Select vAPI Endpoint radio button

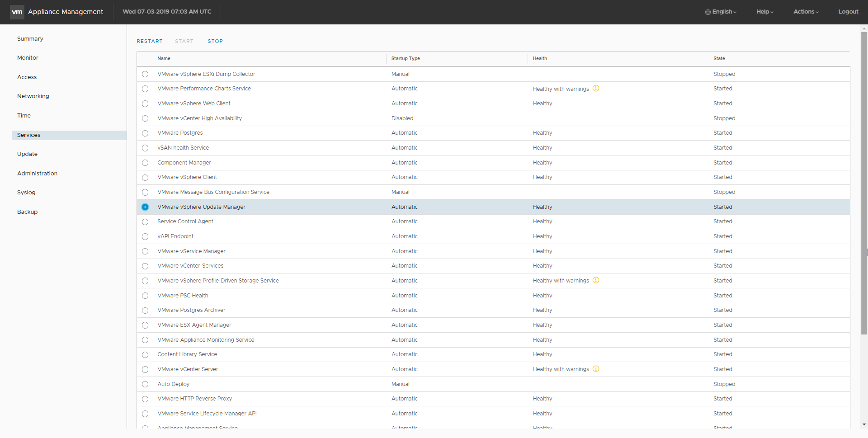[x=145, y=236]
